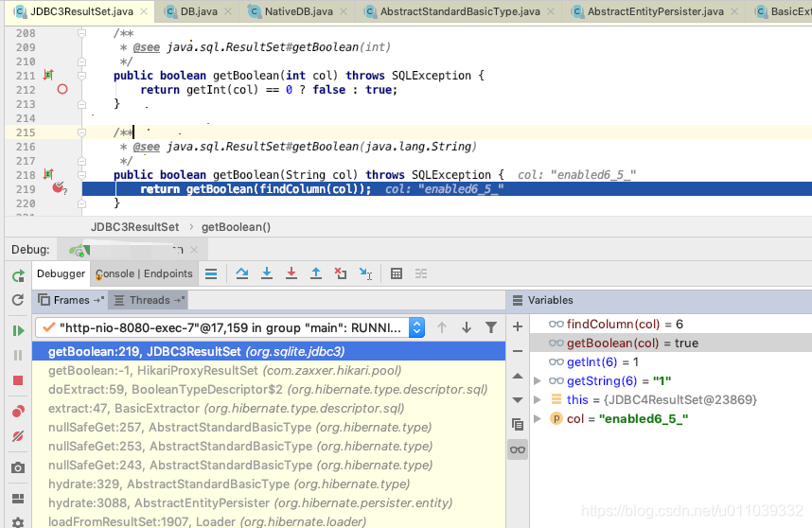
Task: Click Drop Frame icon
Action: click(x=341, y=273)
